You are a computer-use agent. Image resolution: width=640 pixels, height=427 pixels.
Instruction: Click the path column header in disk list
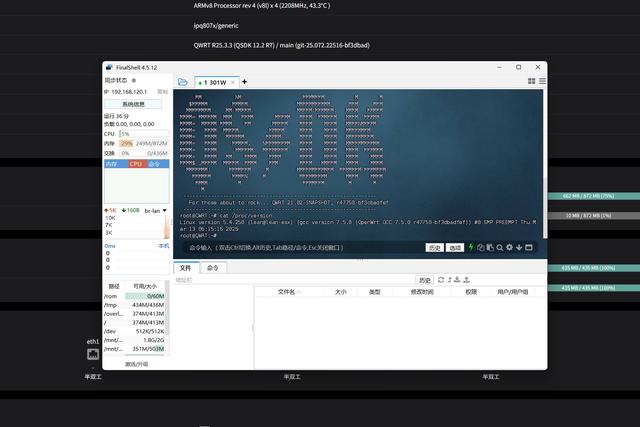tap(114, 287)
